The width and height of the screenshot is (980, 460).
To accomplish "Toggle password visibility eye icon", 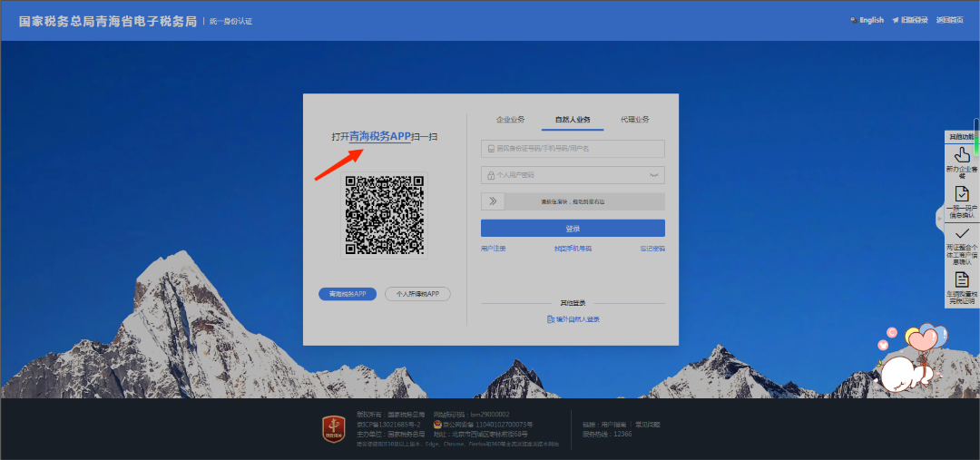I will pyautogui.click(x=653, y=175).
